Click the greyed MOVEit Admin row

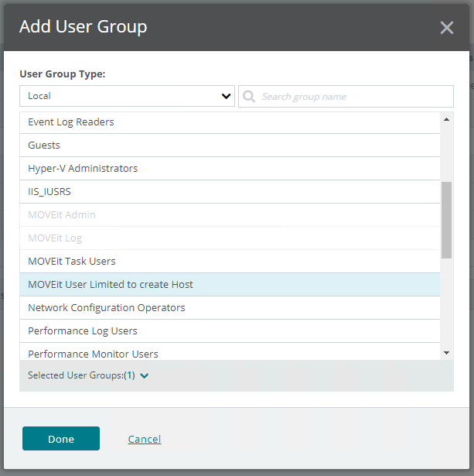[230, 214]
